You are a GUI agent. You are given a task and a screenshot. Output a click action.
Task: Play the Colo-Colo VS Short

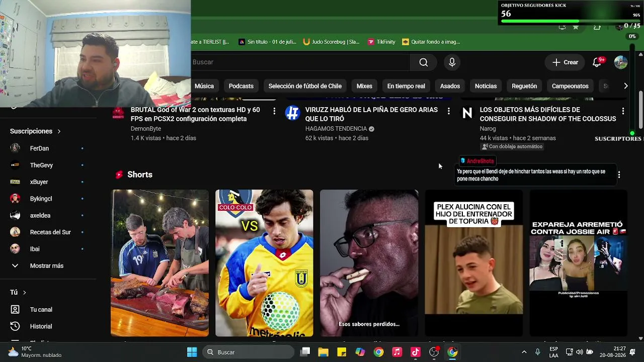coord(264,263)
